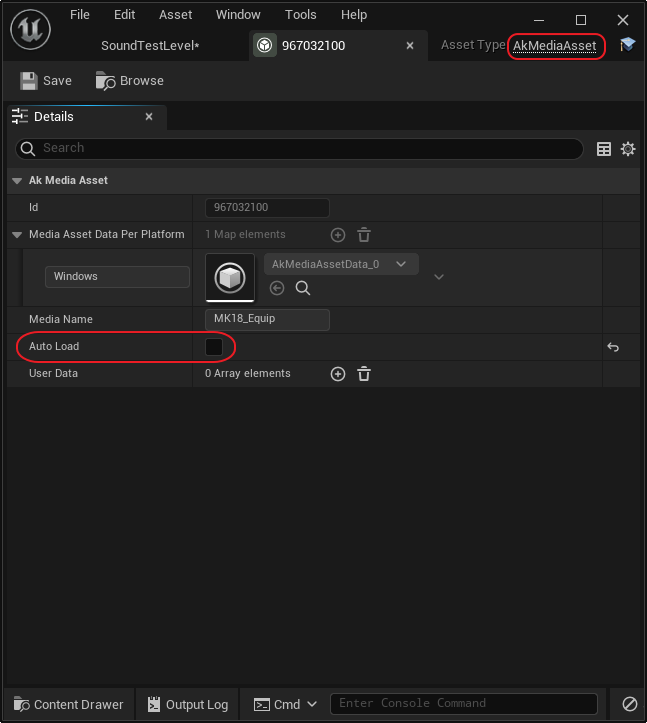This screenshot has height=723, width=647.
Task: Open the AkMediaAsset asset type link
Action: [x=554, y=46]
